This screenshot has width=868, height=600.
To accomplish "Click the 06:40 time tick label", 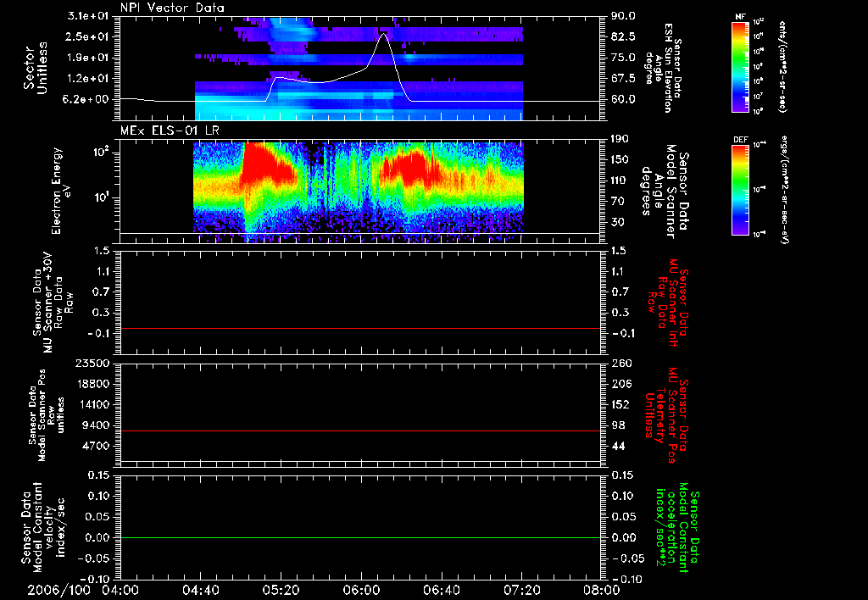I will [x=441, y=590].
